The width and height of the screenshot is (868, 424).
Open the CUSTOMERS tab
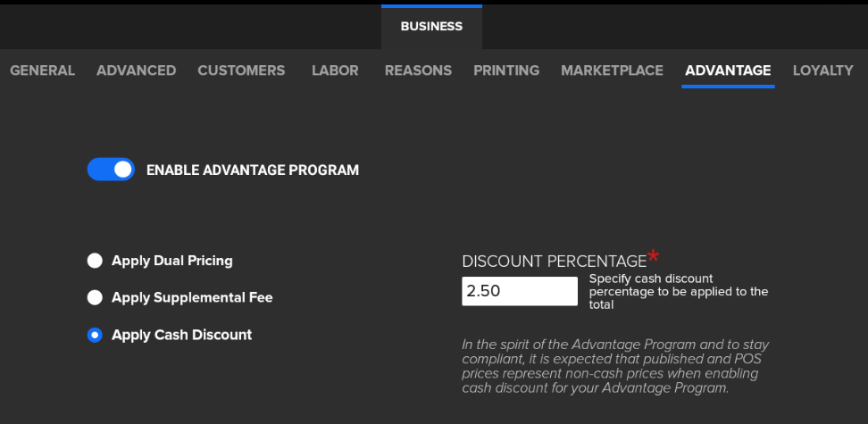coord(241,71)
